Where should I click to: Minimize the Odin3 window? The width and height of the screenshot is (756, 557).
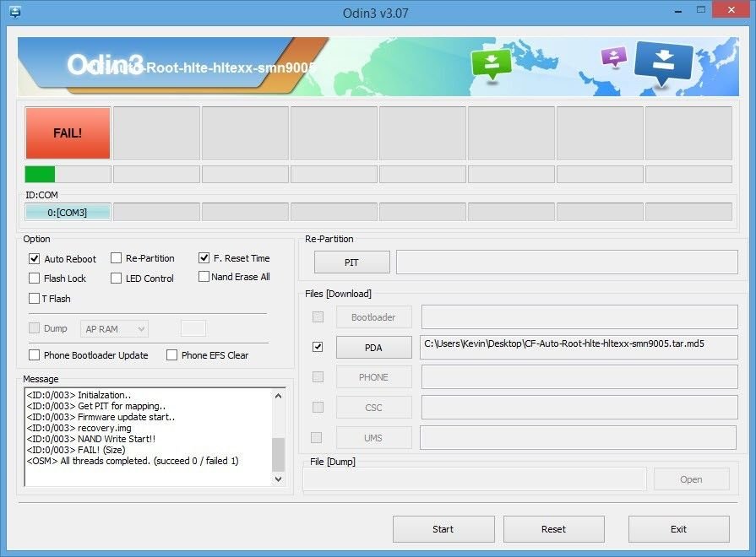click(678, 11)
